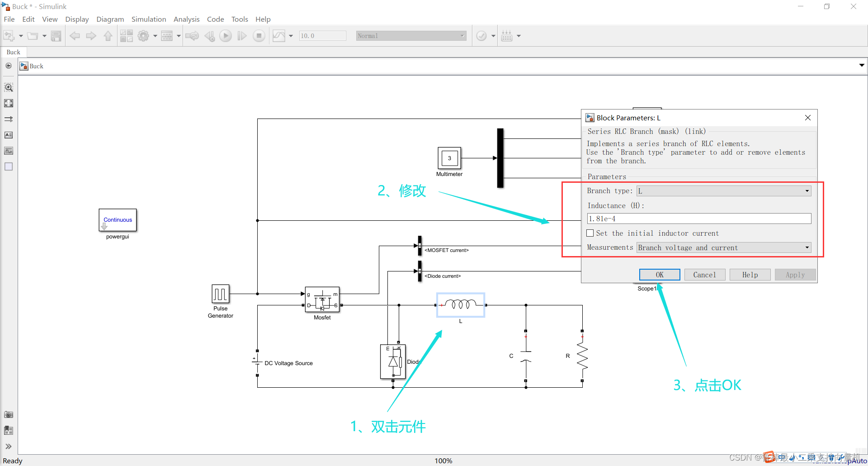Screen dimensions: 868x466
Task: Click OK in Block Parameters dialog
Action: [660, 275]
